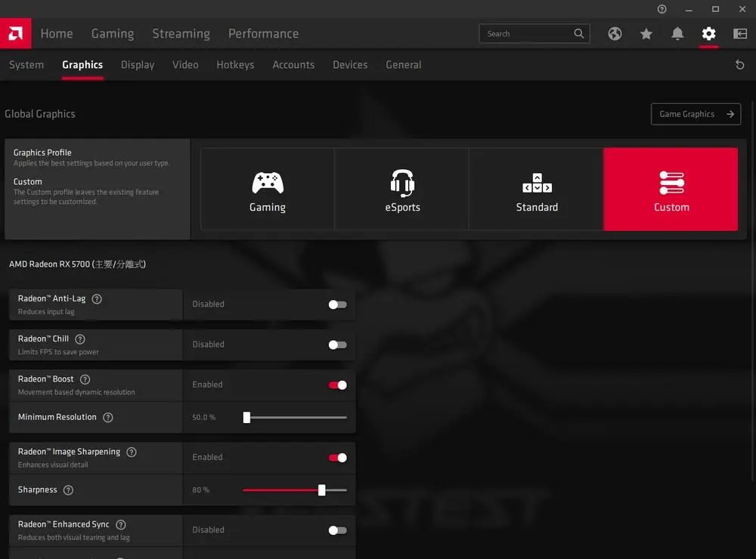Open the Performance tab

[x=263, y=34]
